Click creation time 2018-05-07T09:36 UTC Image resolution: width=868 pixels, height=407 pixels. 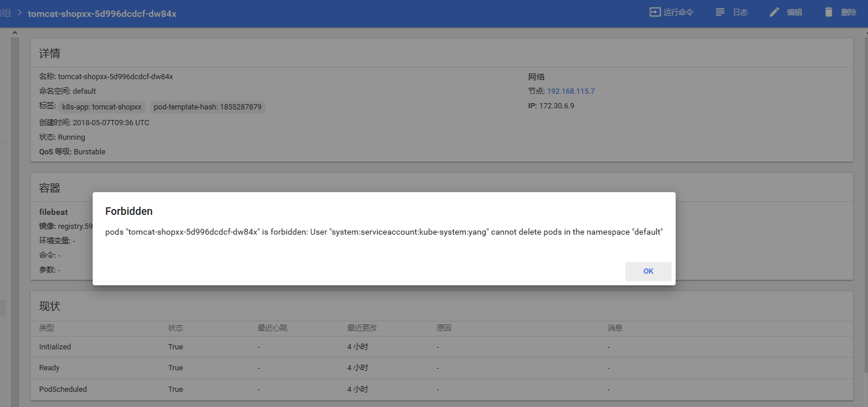tap(111, 123)
